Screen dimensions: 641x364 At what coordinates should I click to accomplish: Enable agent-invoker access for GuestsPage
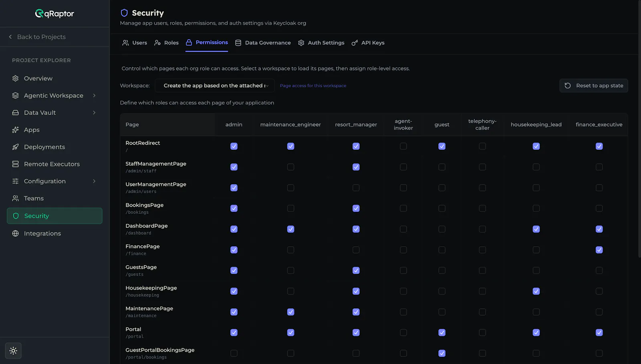click(x=403, y=271)
